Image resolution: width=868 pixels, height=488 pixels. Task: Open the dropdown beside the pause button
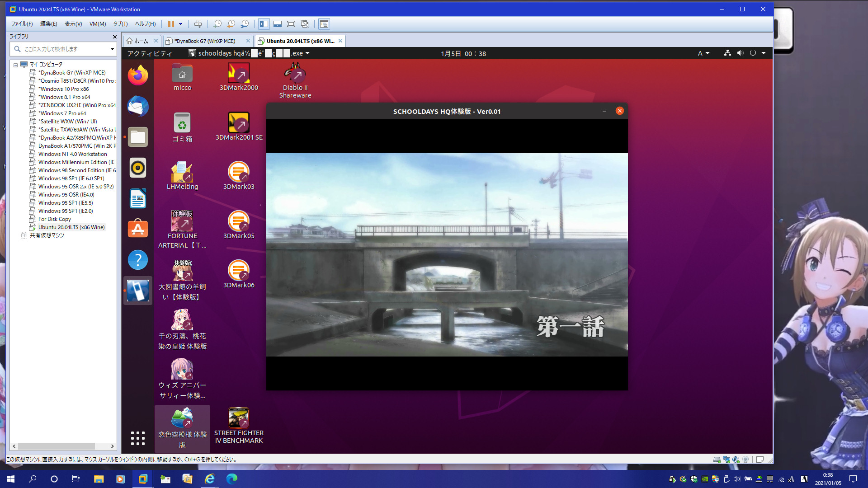[x=180, y=24]
